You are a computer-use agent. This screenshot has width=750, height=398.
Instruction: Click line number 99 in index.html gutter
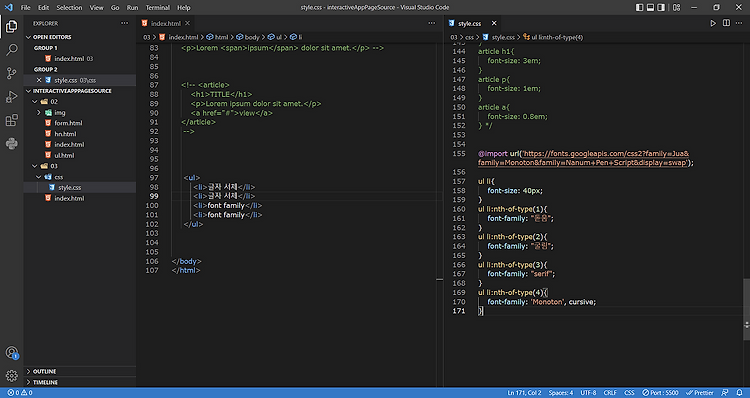pyautogui.click(x=153, y=196)
